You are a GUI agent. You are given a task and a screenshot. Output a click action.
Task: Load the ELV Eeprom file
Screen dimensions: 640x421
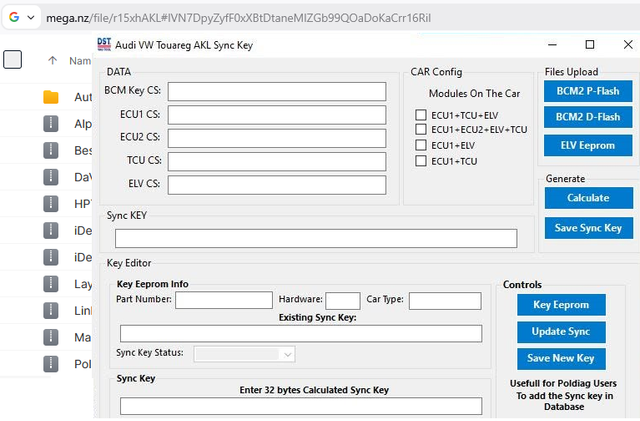588,145
